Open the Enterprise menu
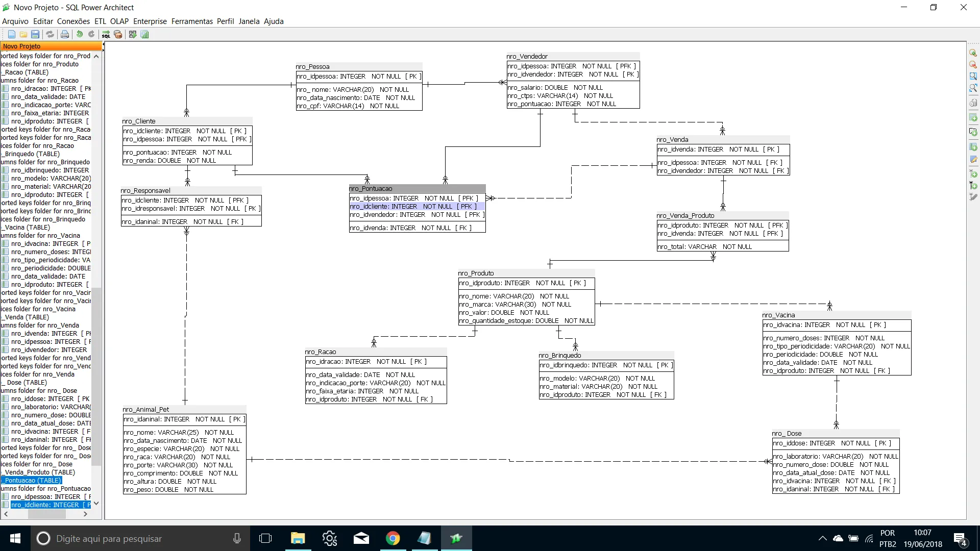Image resolution: width=980 pixels, height=551 pixels. click(x=150, y=21)
